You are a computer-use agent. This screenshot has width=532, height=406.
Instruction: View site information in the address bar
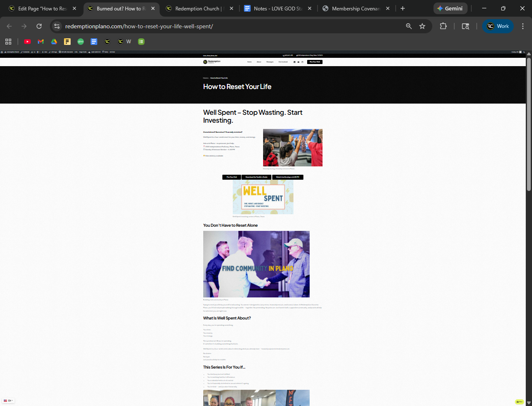tap(57, 26)
